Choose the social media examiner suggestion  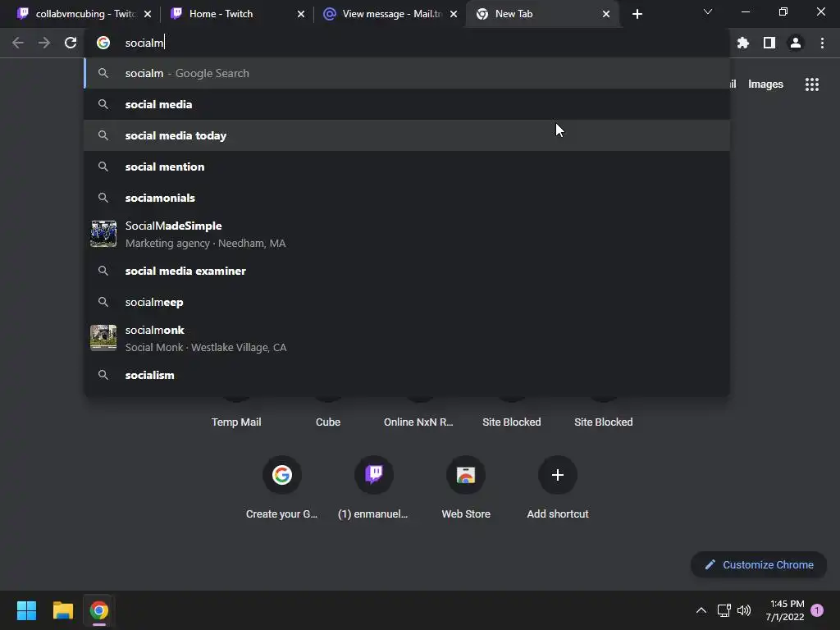[407, 271]
